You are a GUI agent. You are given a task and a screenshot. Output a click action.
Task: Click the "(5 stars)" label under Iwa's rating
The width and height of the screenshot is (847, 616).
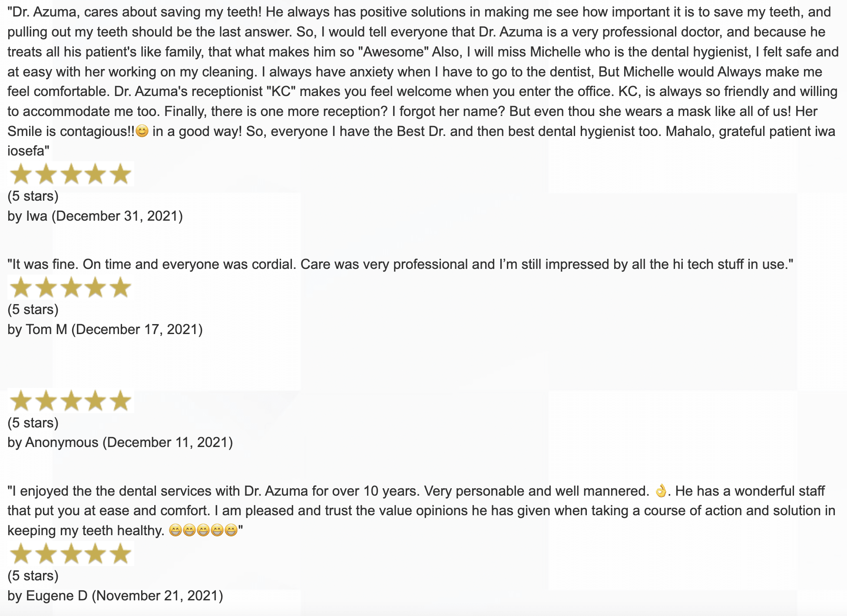click(x=33, y=196)
